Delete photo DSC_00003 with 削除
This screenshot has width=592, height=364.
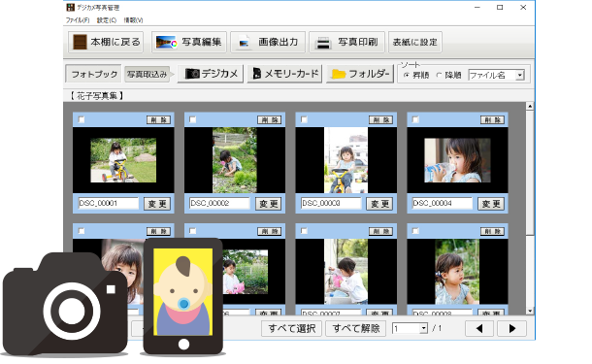coord(381,120)
